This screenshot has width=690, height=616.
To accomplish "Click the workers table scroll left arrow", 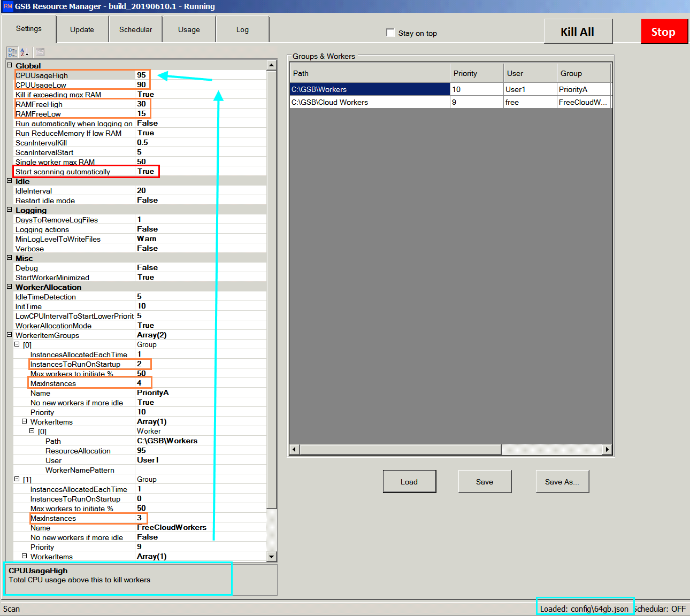I will tap(294, 450).
